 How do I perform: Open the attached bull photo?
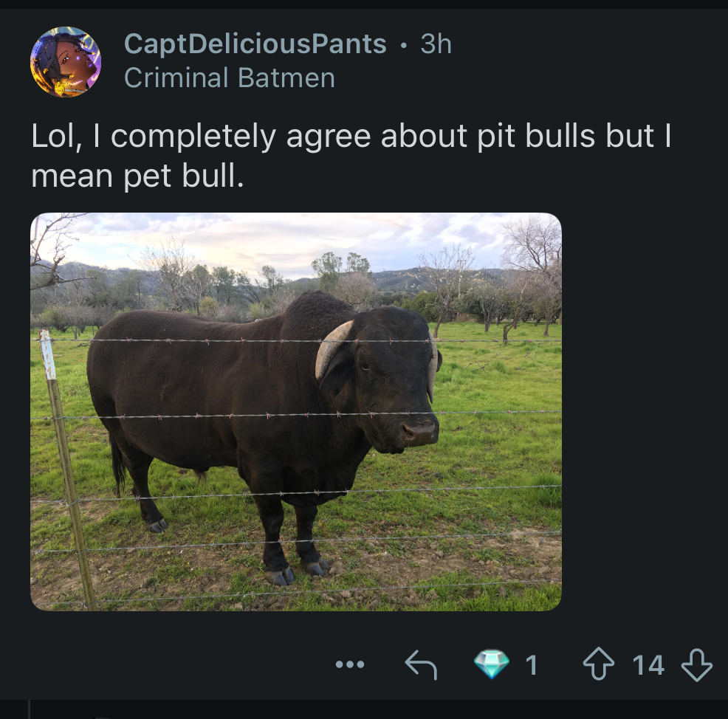tap(295, 411)
